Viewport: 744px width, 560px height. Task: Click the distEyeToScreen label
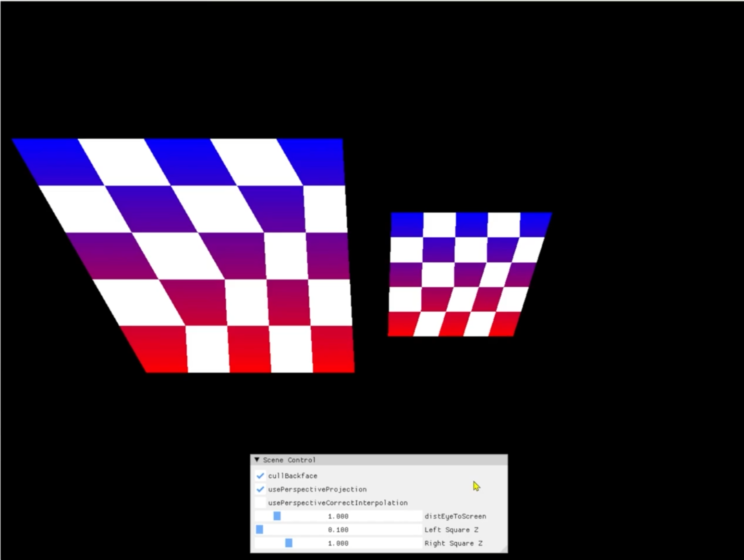click(455, 516)
